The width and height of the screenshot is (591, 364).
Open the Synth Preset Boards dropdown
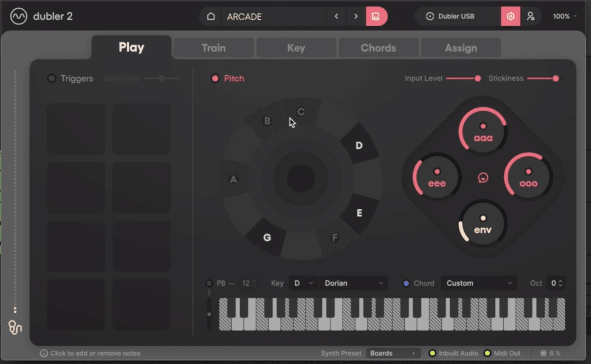(394, 353)
